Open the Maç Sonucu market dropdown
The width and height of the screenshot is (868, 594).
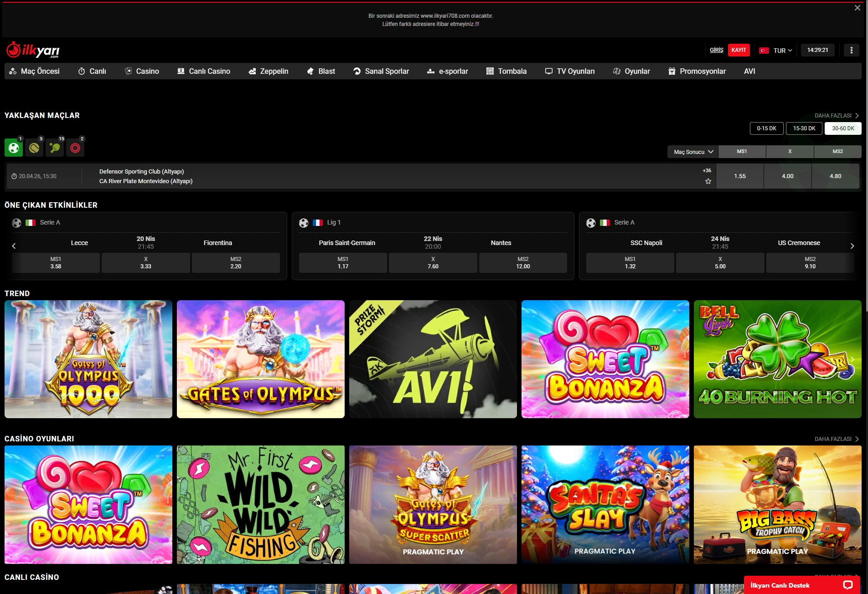coord(693,152)
